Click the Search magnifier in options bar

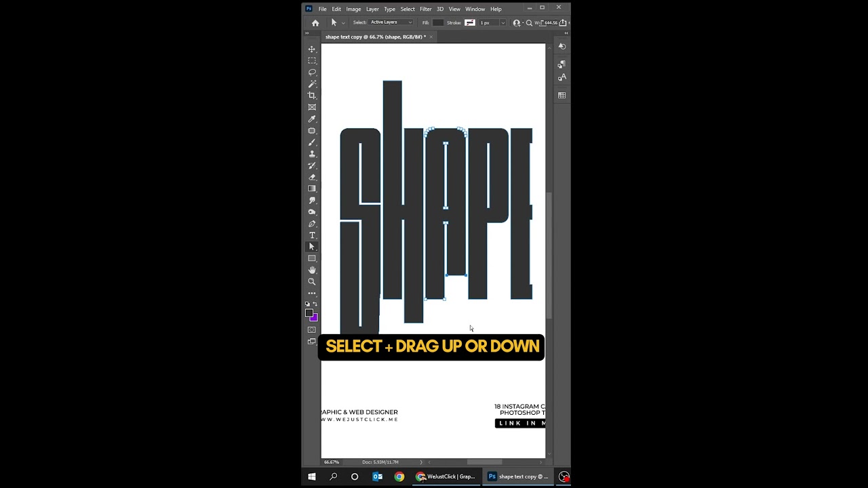point(529,23)
